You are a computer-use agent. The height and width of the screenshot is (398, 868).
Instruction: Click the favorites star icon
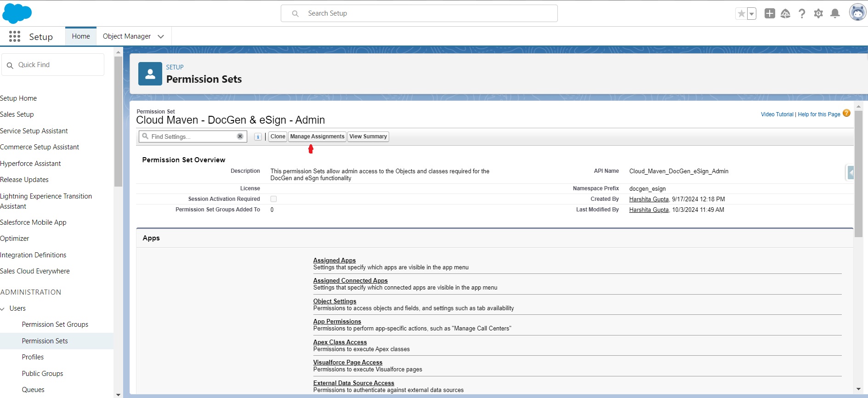point(741,14)
